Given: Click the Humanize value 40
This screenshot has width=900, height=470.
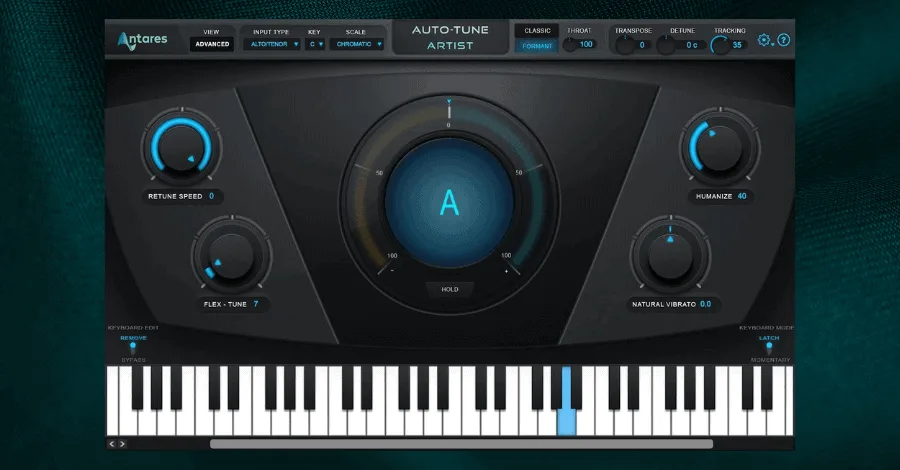Looking at the screenshot, I should coord(742,196).
